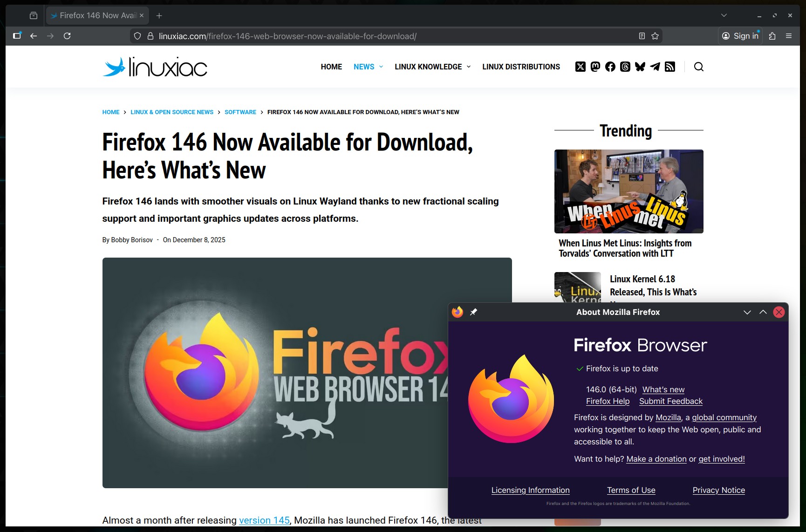Open the When Linus Met Linus thumbnail
Image resolution: width=806 pixels, height=532 pixels.
628,191
